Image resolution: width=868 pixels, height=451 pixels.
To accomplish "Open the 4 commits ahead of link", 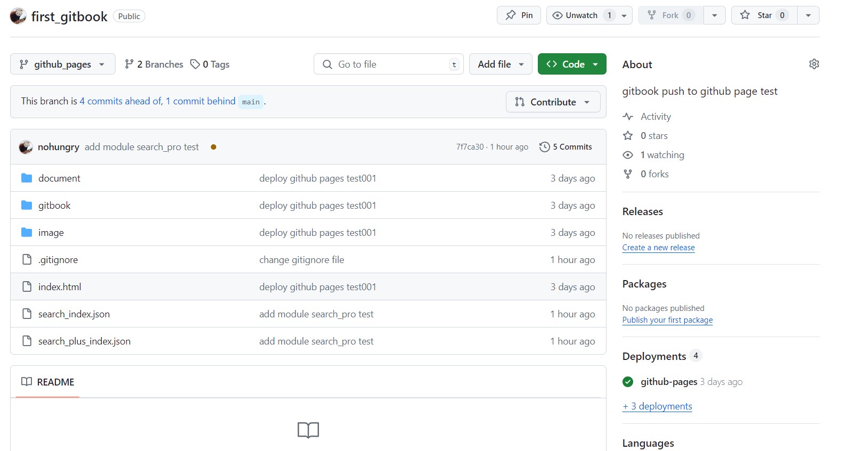I will point(120,101).
